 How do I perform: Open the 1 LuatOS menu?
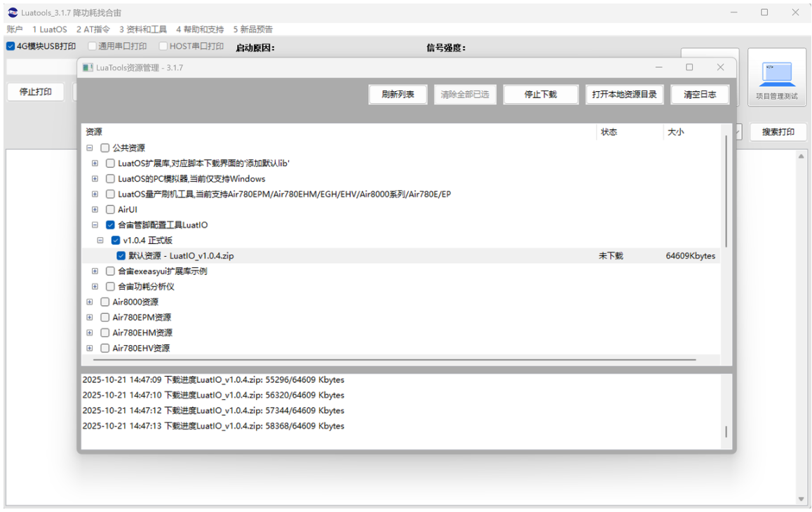point(50,29)
